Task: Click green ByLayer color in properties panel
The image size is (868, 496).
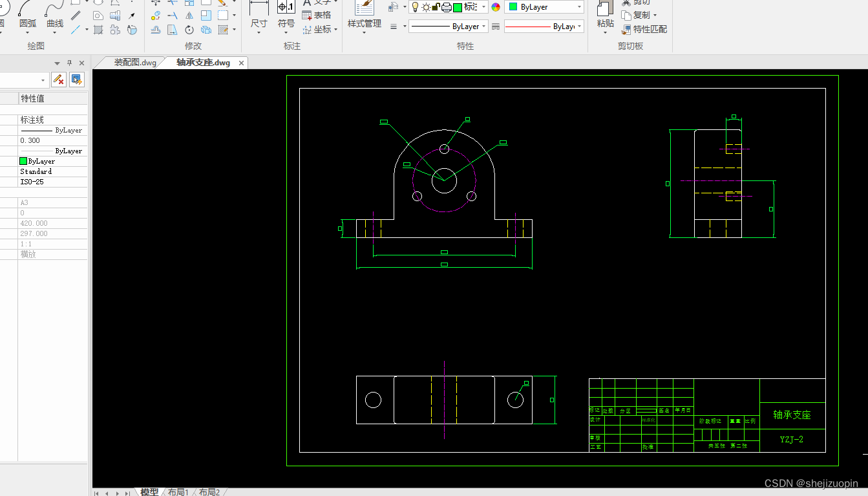Action: pyautogui.click(x=37, y=161)
